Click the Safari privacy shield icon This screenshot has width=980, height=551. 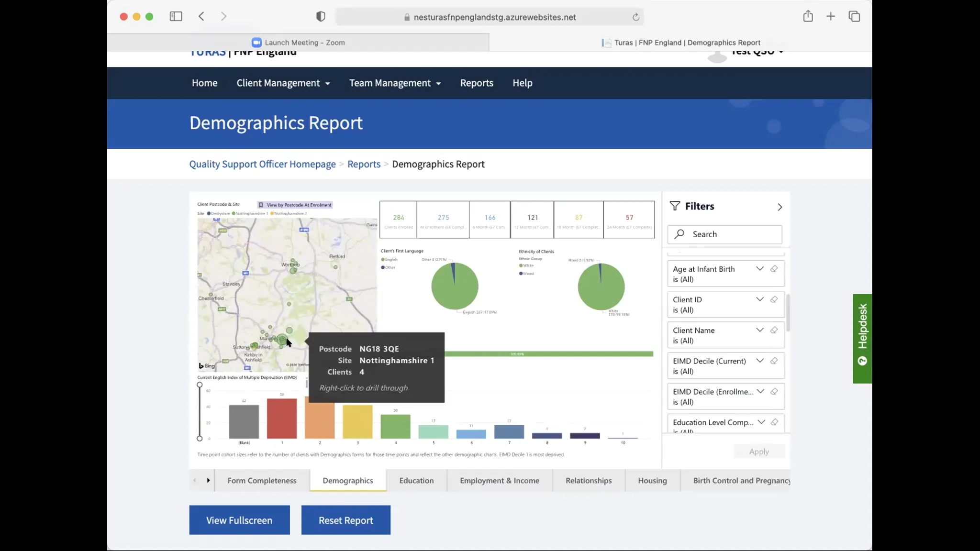(x=320, y=16)
